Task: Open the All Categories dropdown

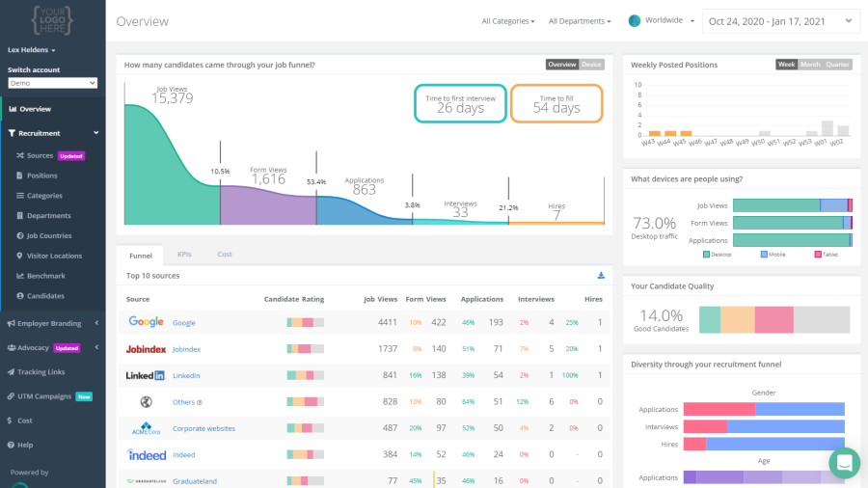Action: (x=508, y=21)
